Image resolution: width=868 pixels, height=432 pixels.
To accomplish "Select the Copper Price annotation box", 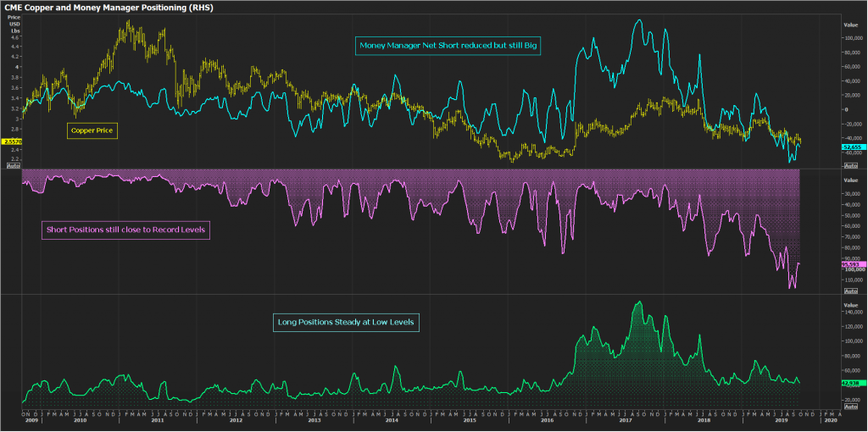I will pyautogui.click(x=92, y=131).
